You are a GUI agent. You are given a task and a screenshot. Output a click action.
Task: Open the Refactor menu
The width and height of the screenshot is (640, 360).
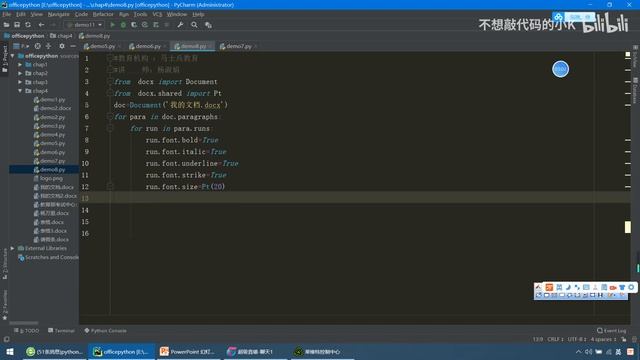coord(103,14)
